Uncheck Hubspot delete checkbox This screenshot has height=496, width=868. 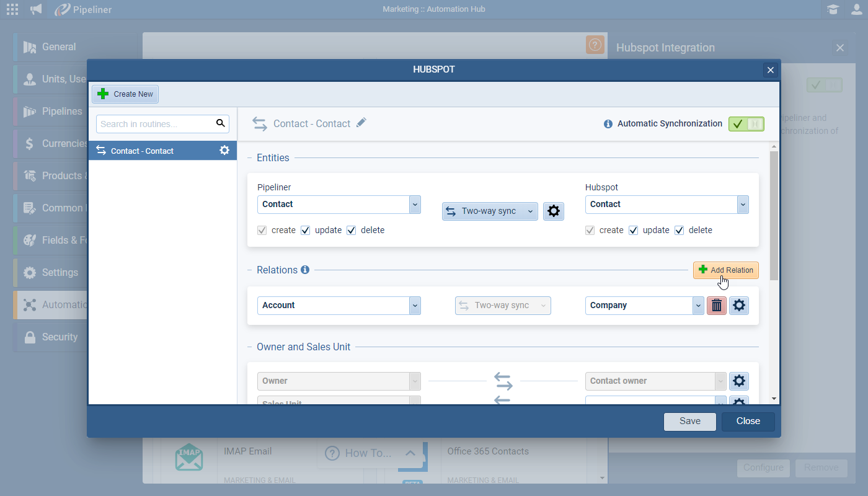click(679, 230)
